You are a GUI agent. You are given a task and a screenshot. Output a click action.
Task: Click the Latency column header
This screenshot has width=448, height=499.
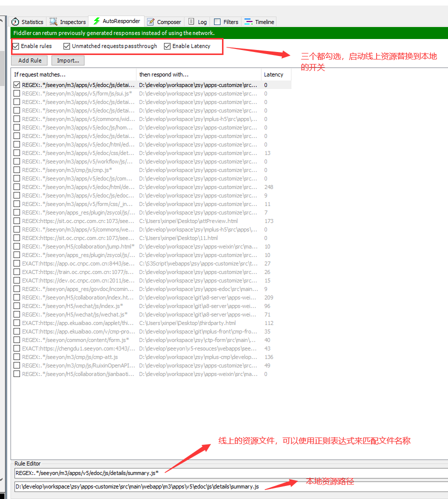[276, 74]
